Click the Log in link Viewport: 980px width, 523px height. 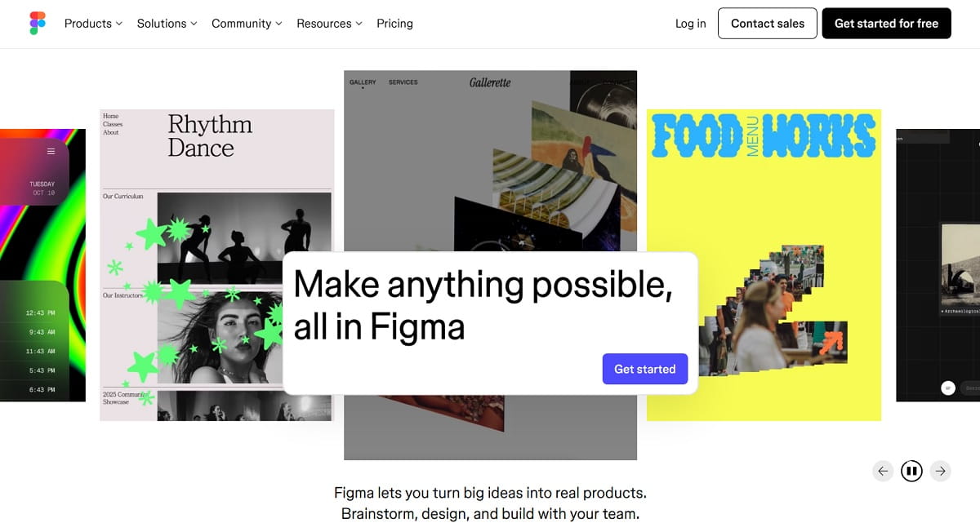tap(690, 24)
